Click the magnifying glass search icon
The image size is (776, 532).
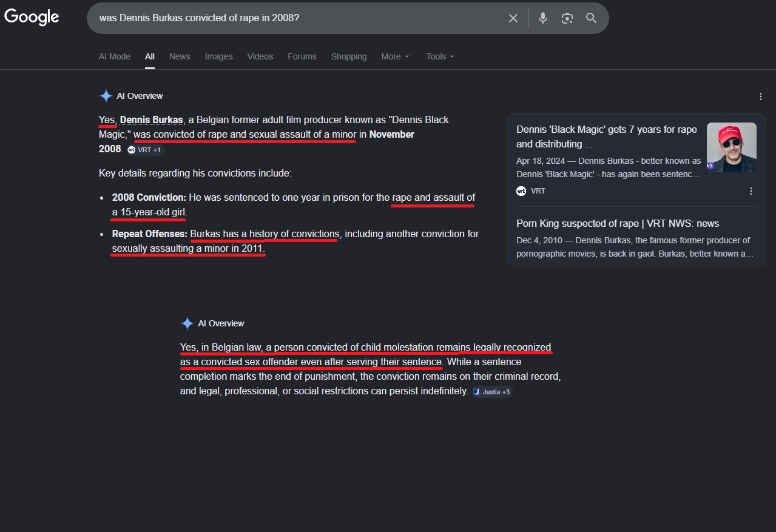[x=592, y=18]
